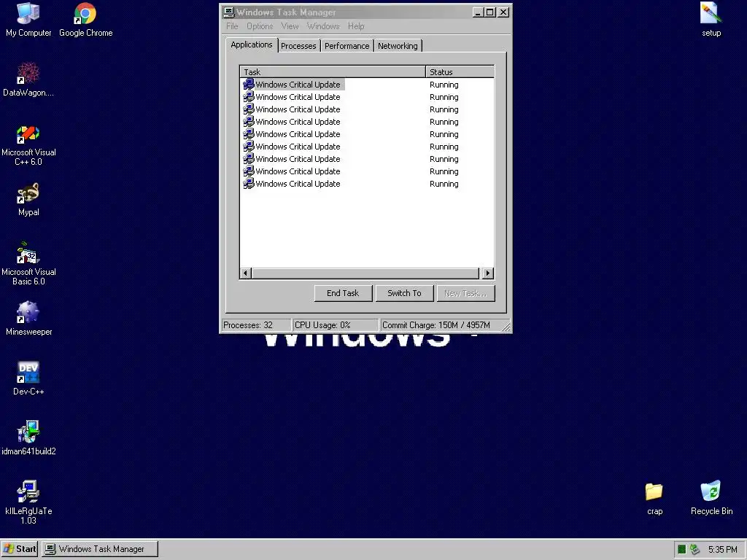
Task: Select the crap folder icon
Action: point(654,498)
